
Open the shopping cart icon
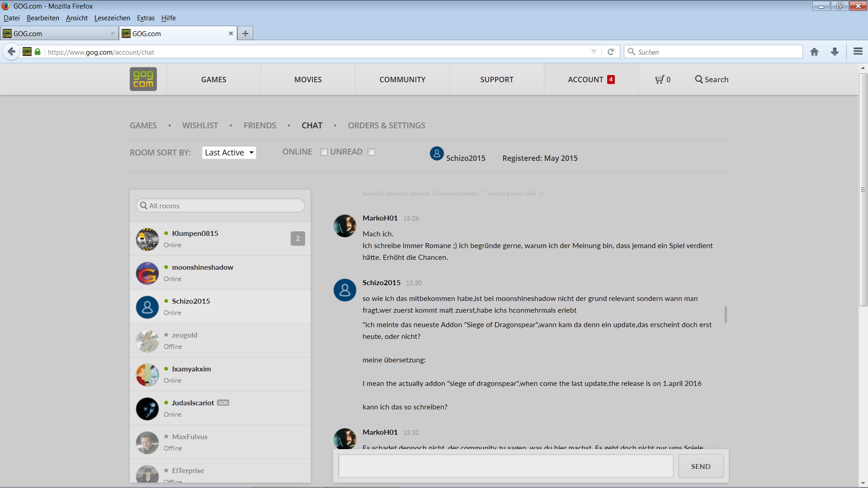click(x=660, y=80)
